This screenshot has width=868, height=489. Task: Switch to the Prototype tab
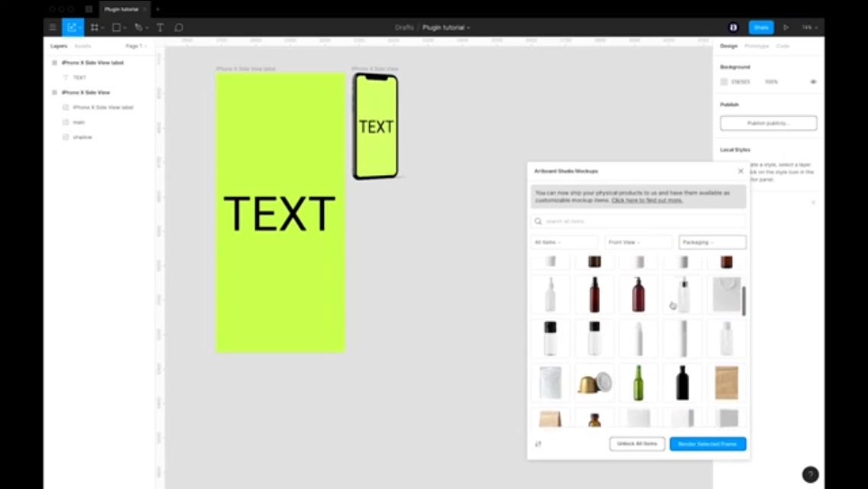756,46
